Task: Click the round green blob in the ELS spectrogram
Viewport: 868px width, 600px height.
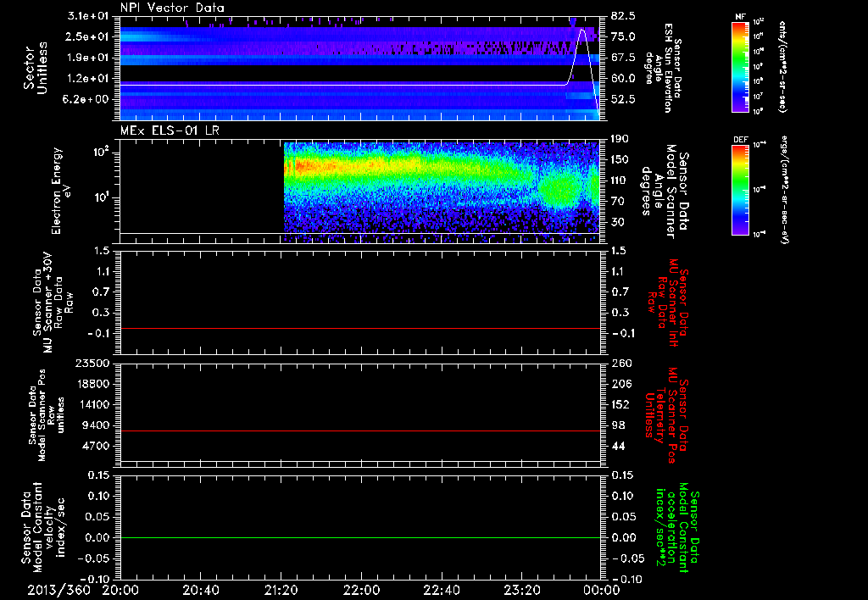Action: click(x=559, y=190)
